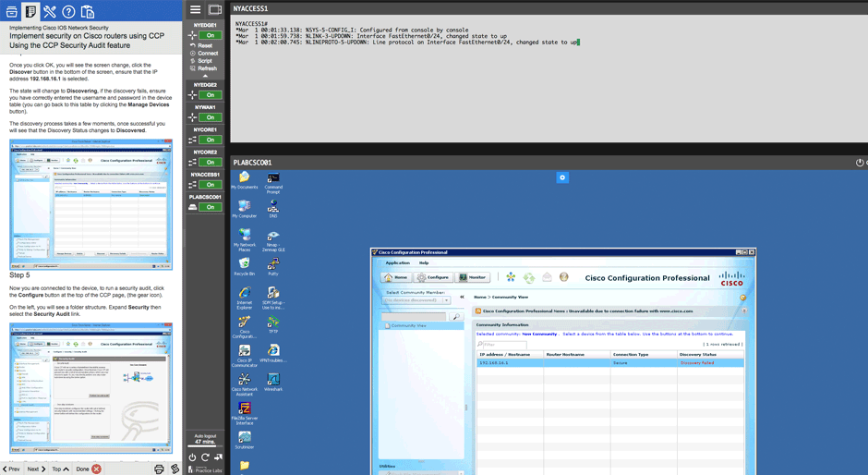Image resolution: width=868 pixels, height=475 pixels.
Task: Open the hamburger menu in device panel
Action: [x=196, y=9]
